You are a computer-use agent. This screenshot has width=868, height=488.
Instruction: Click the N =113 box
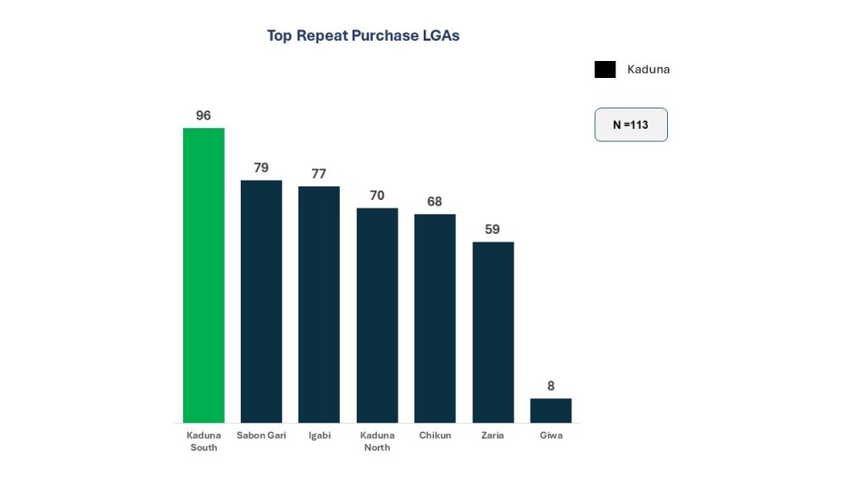[631, 125]
